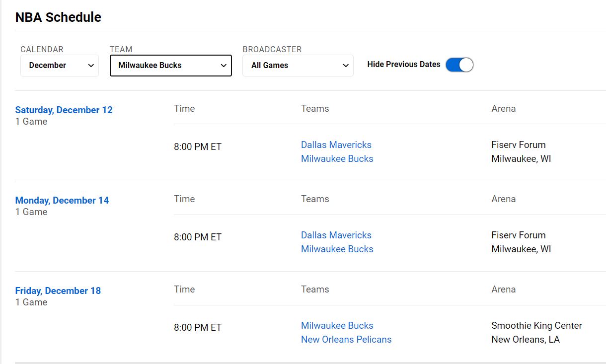Click the Hide Previous Dates label
This screenshot has height=364, width=606.
[x=404, y=65]
